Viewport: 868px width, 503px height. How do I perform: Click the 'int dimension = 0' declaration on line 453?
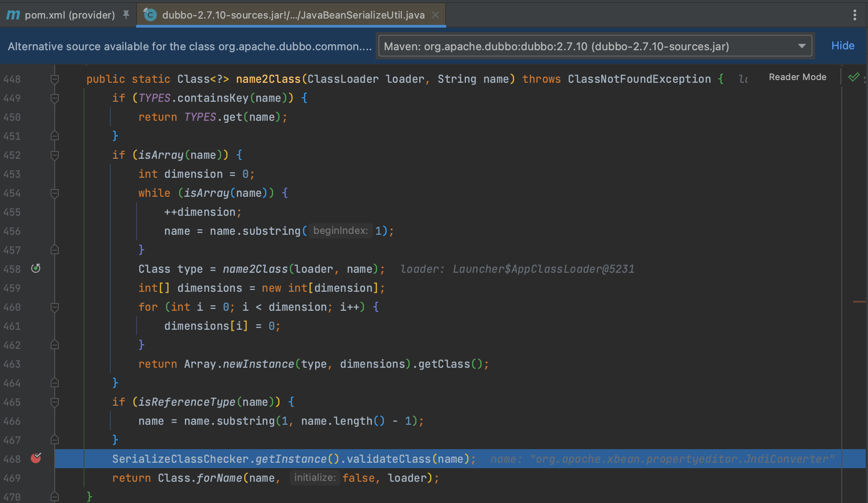pos(196,174)
